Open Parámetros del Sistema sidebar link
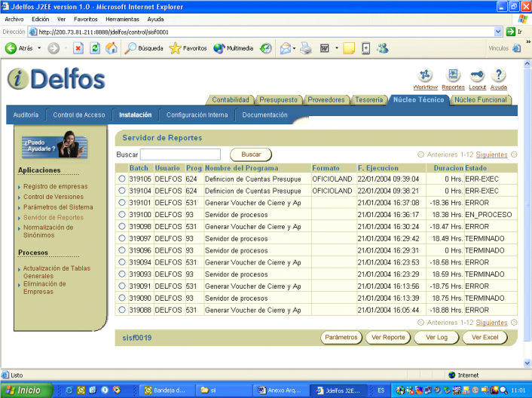The width and height of the screenshot is (532, 398). click(58, 207)
